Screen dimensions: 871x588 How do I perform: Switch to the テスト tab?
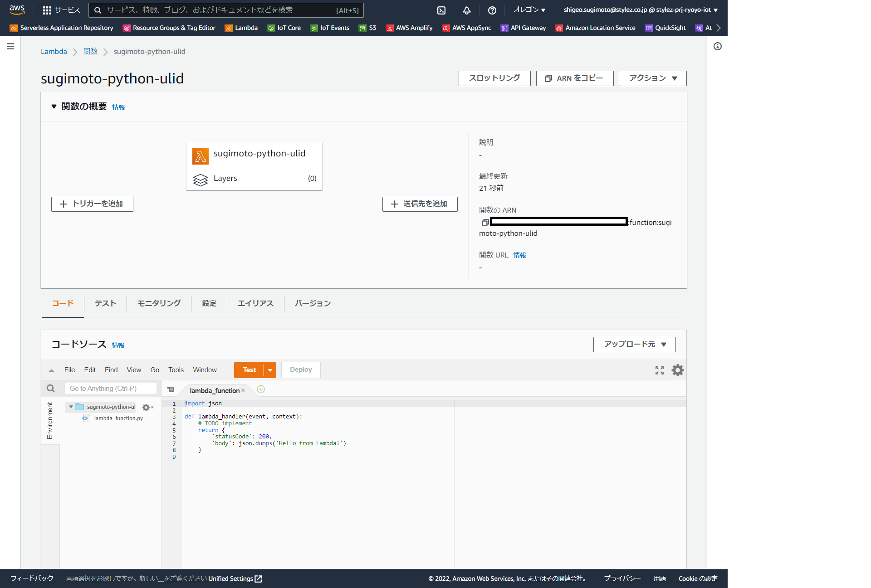coord(105,303)
